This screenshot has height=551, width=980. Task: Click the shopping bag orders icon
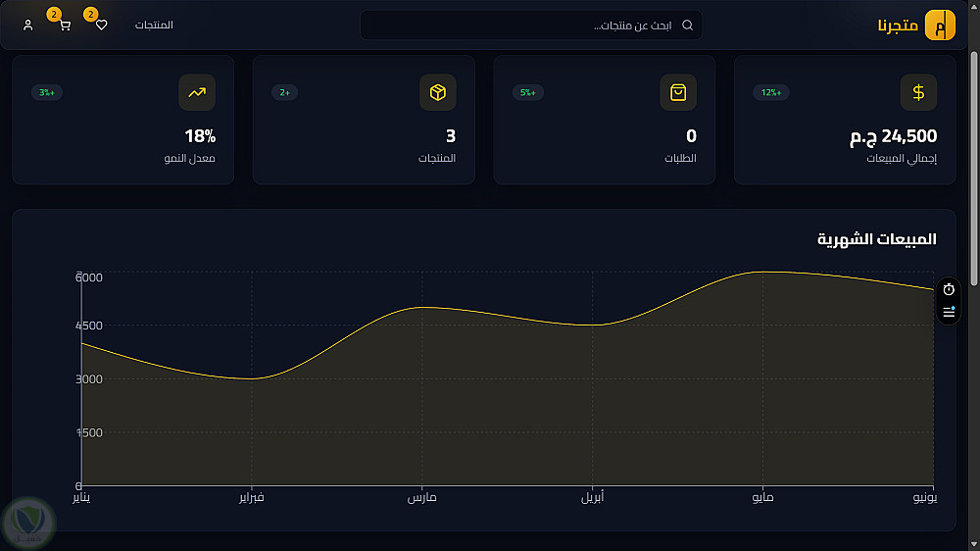pos(678,92)
